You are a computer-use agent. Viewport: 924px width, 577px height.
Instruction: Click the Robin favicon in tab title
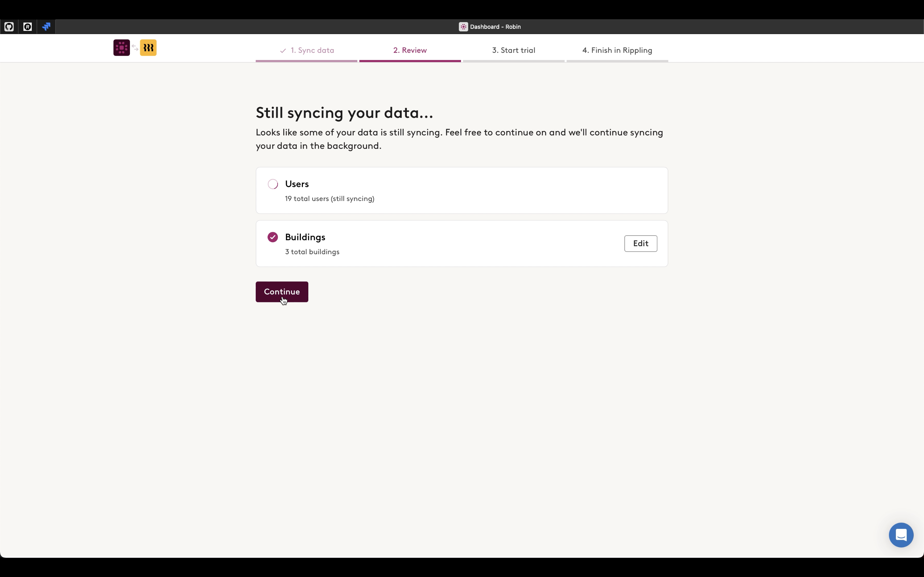tap(463, 27)
